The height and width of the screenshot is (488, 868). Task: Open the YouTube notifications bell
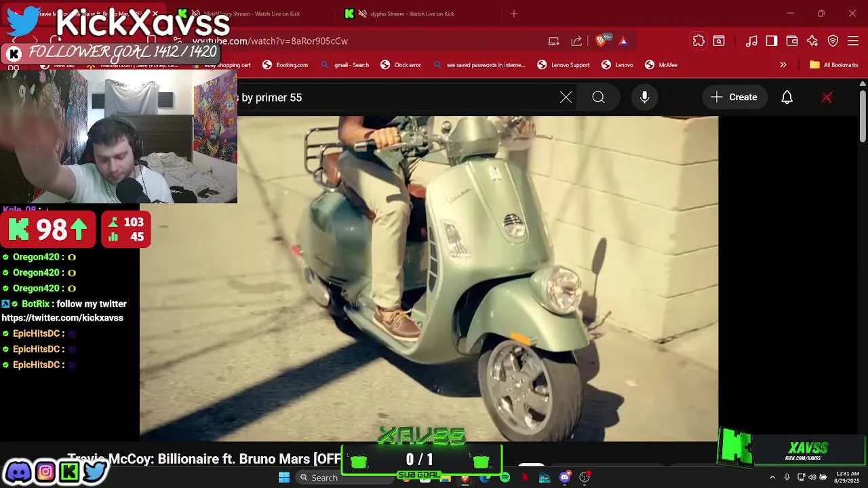pyautogui.click(x=787, y=98)
